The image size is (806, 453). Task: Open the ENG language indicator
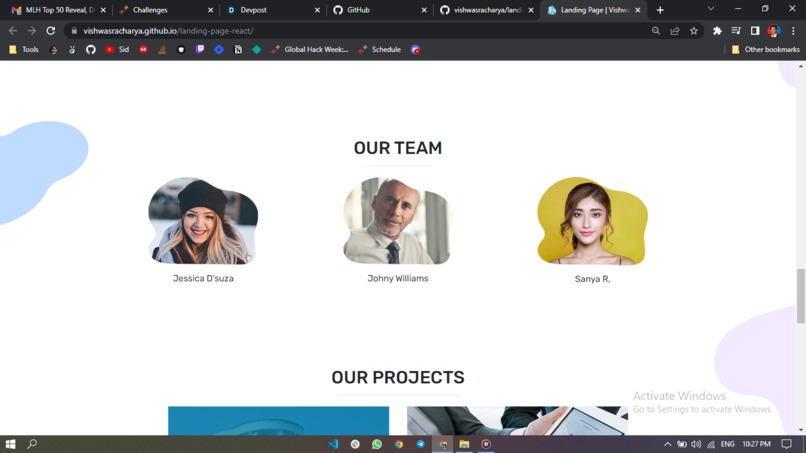[x=727, y=444]
